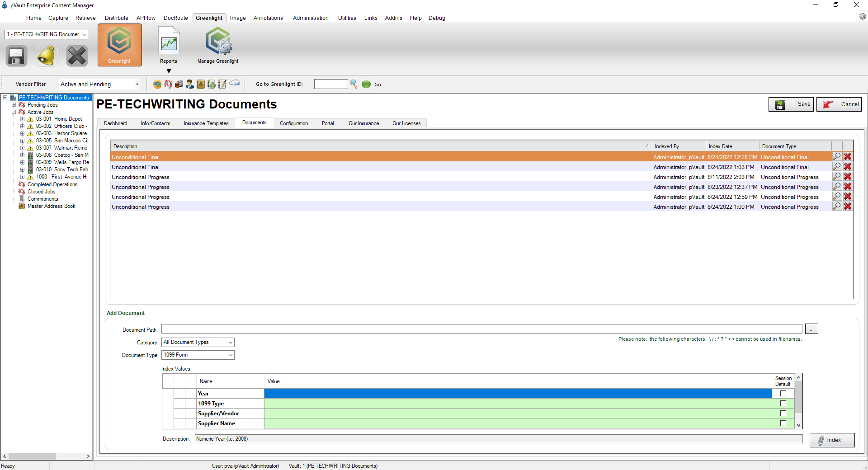Image resolution: width=868 pixels, height=470 pixels.
Task: Click the tree panel horizontal scrollbar thumb
Action: (x=32, y=456)
